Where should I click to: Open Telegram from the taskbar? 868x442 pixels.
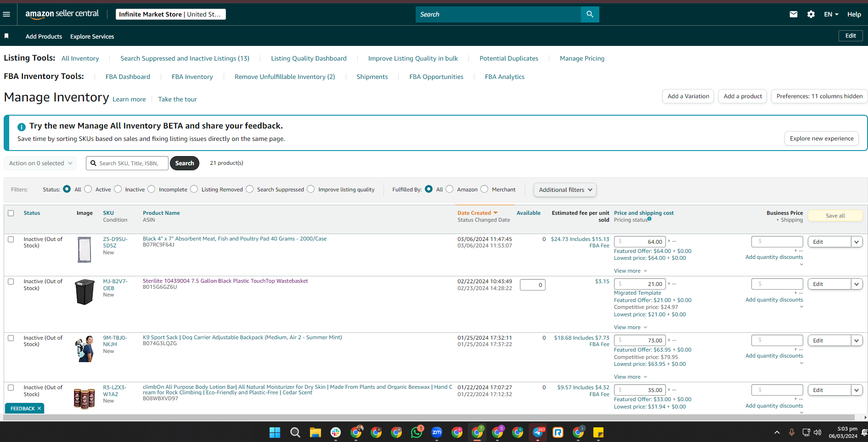538,432
